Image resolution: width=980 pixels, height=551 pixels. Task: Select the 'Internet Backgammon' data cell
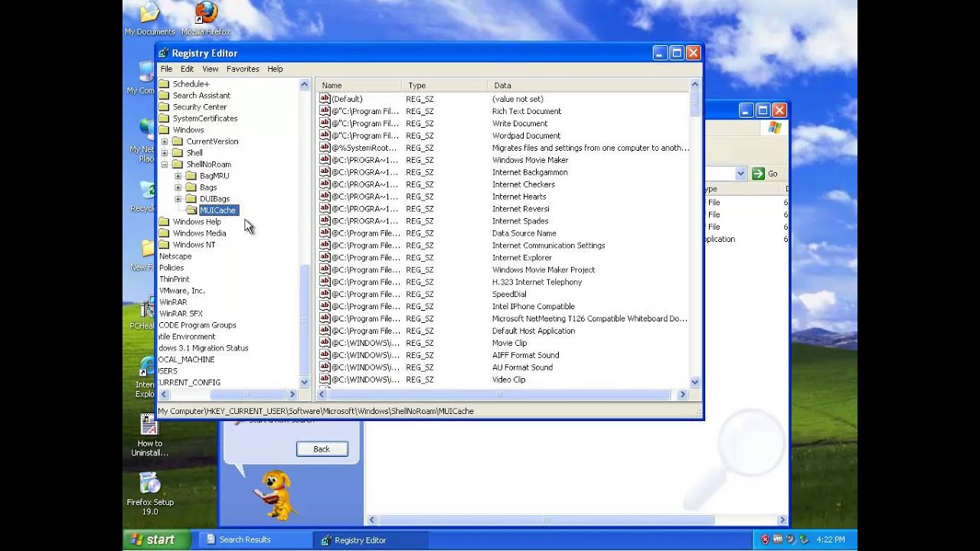[x=530, y=172]
